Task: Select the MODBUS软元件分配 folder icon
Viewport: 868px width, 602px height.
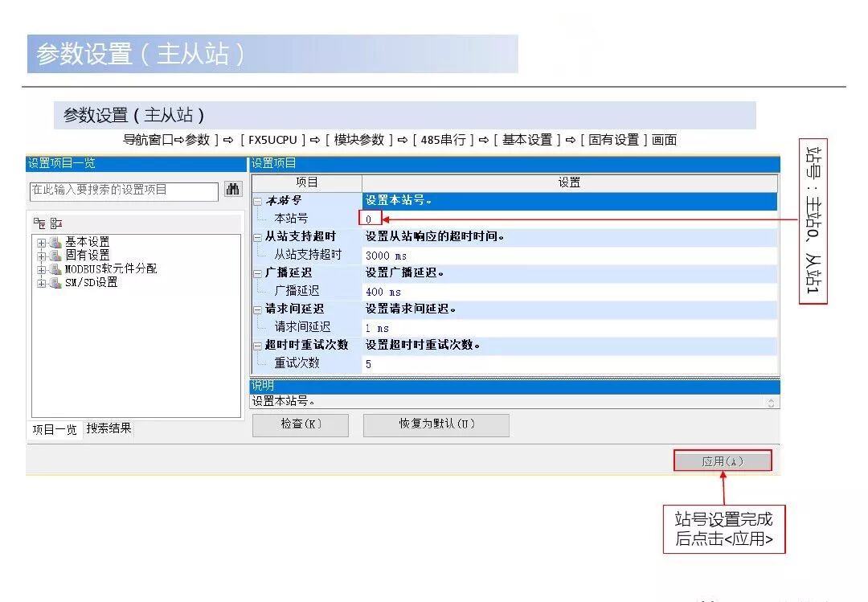Action: (55, 268)
